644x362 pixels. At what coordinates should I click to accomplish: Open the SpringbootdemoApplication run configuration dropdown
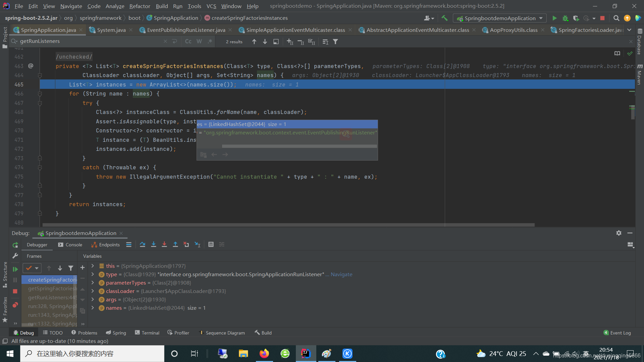point(499,18)
